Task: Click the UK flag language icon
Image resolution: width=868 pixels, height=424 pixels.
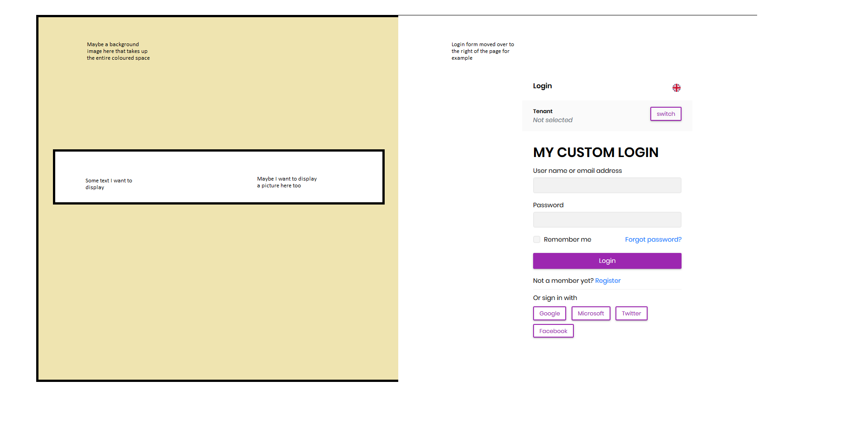Action: pos(676,88)
